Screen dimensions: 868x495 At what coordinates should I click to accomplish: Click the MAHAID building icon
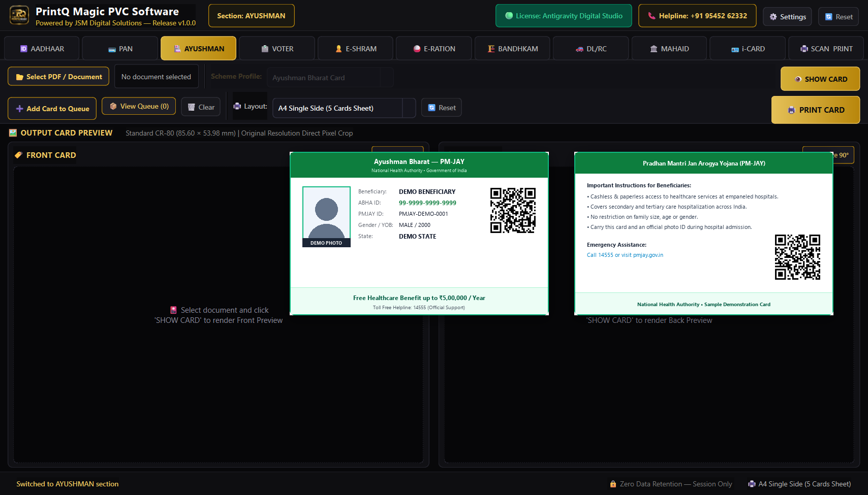654,49
